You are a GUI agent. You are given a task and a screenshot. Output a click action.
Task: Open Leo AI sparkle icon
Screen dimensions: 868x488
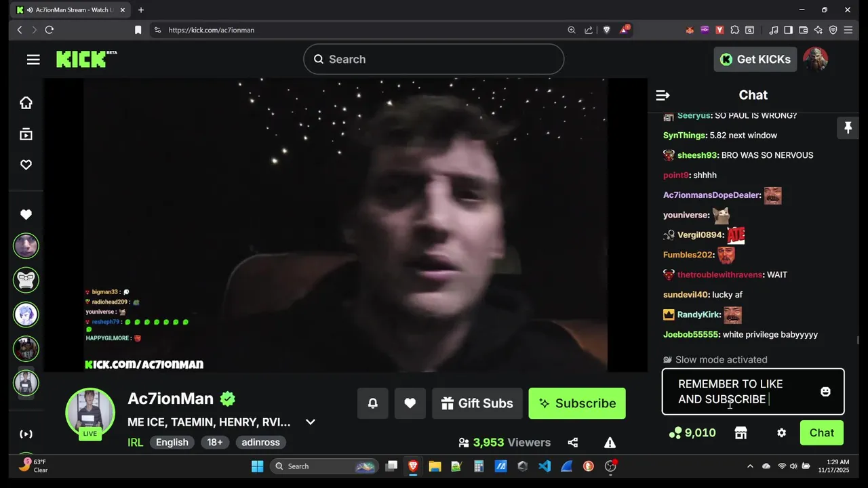tap(818, 30)
